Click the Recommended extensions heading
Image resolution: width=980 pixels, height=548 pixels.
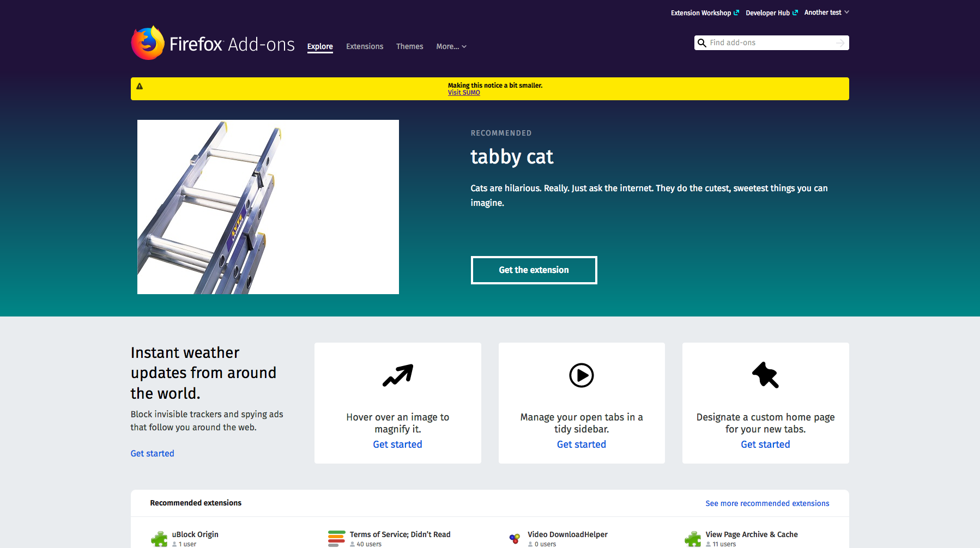[196, 503]
